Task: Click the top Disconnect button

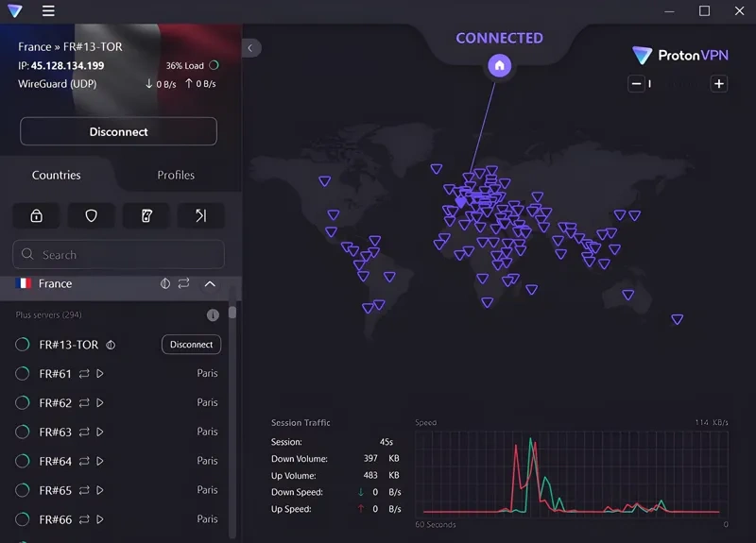Action: 119,131
